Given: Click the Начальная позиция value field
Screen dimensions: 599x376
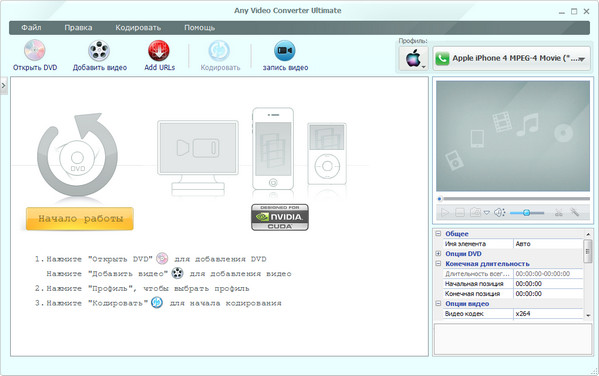Looking at the screenshot, I should tap(548, 284).
